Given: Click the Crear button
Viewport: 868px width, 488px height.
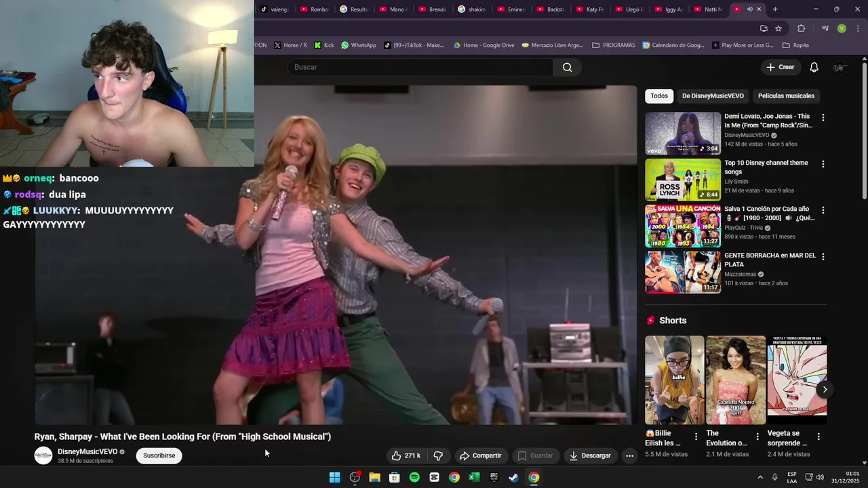Looking at the screenshot, I should [780, 67].
